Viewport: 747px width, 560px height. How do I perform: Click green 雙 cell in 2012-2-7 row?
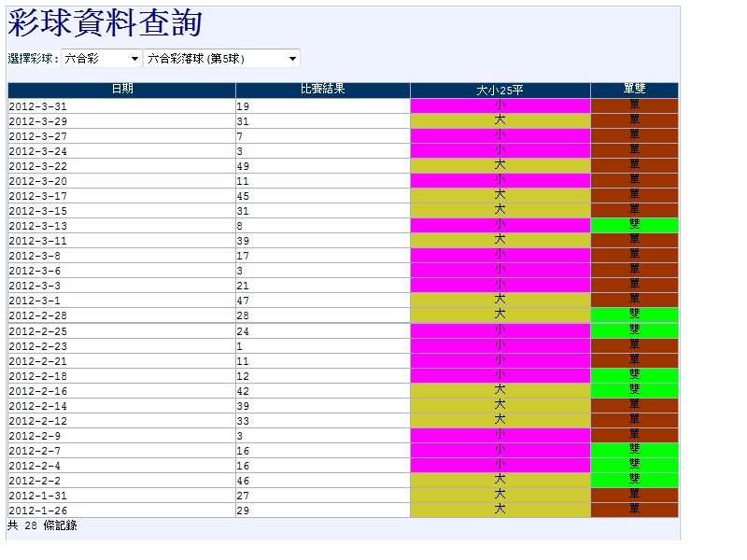634,450
